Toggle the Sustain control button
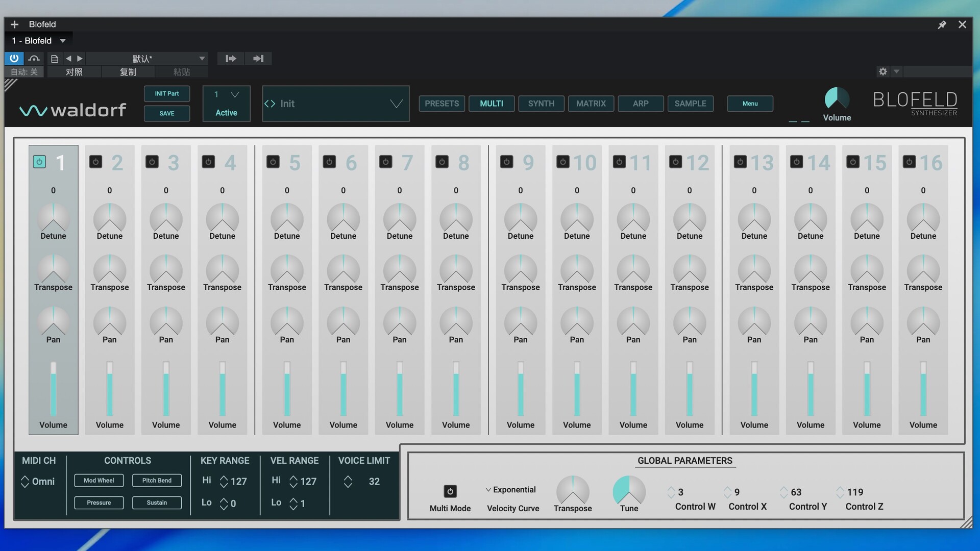The height and width of the screenshot is (551, 980). pyautogui.click(x=157, y=503)
